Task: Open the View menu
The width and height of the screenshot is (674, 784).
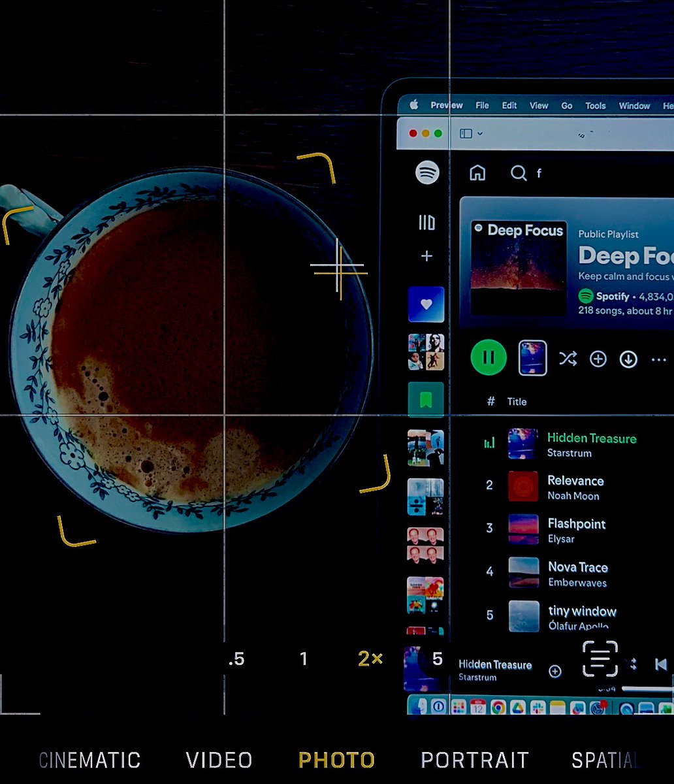Action: pyautogui.click(x=539, y=105)
